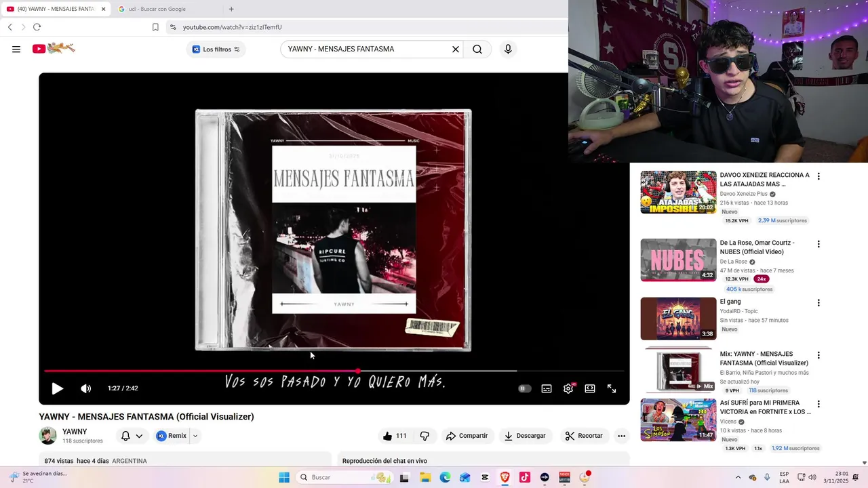Click the magnifier search button
The image size is (868, 488).
[477, 49]
